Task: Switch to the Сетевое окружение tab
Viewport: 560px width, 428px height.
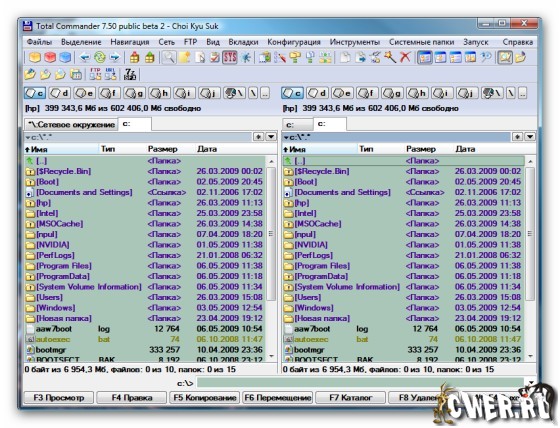Action: click(71, 124)
